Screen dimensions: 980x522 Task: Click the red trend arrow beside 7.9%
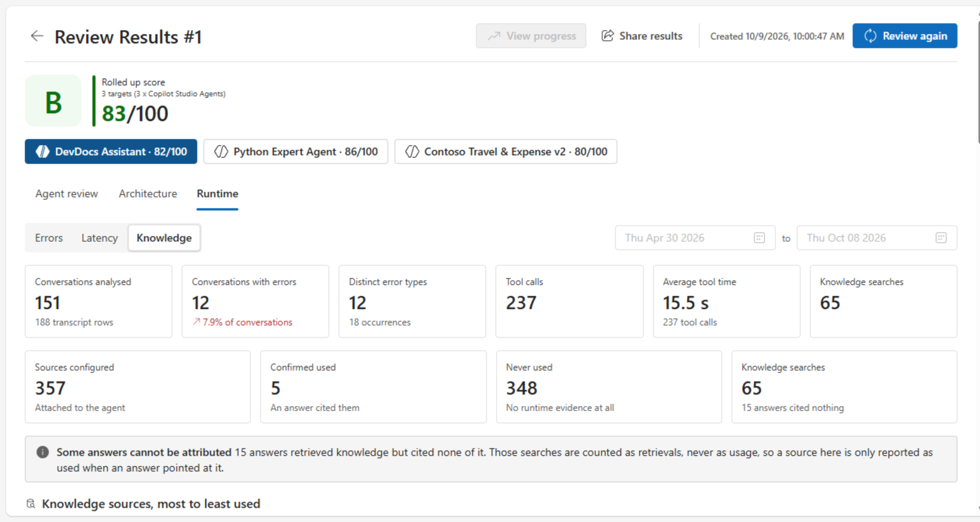pos(196,322)
